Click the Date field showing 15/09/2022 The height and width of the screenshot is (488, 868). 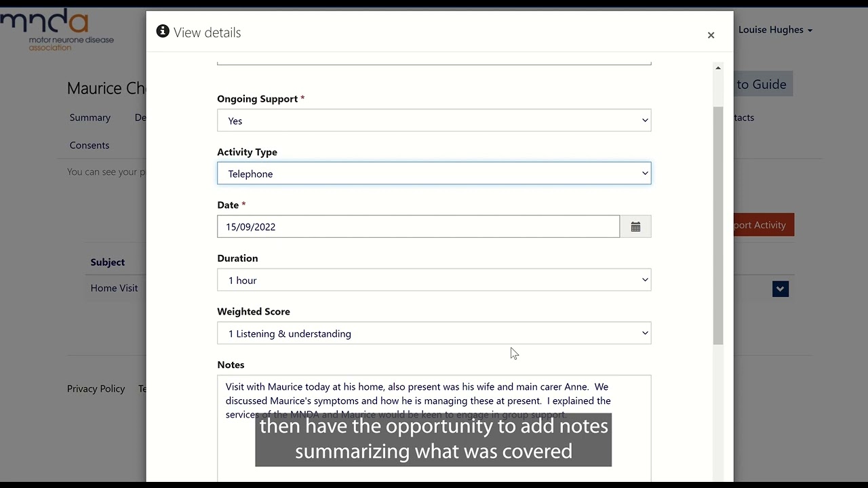(x=418, y=227)
